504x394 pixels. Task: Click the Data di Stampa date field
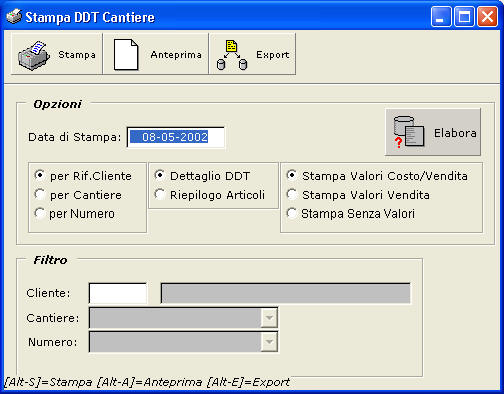(176, 137)
